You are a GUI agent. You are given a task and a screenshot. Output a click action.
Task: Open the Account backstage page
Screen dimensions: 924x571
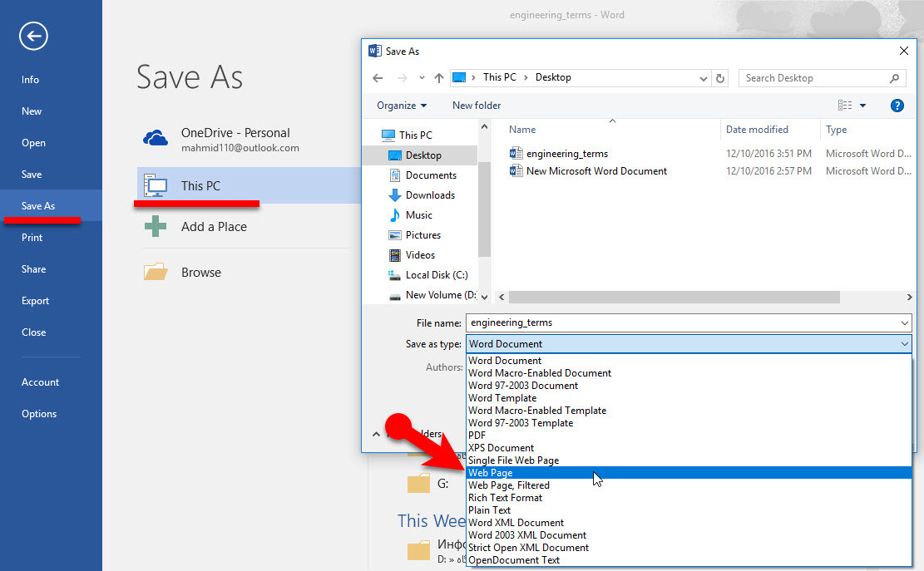[40, 382]
